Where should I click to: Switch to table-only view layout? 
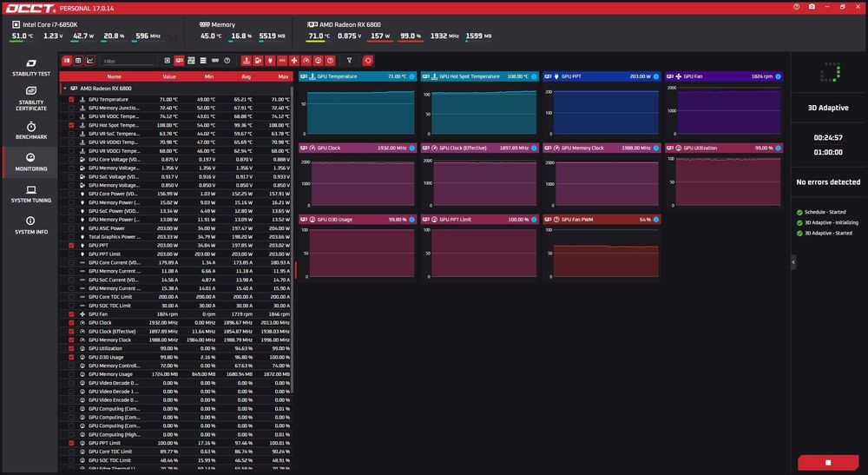pyautogui.click(x=78, y=60)
